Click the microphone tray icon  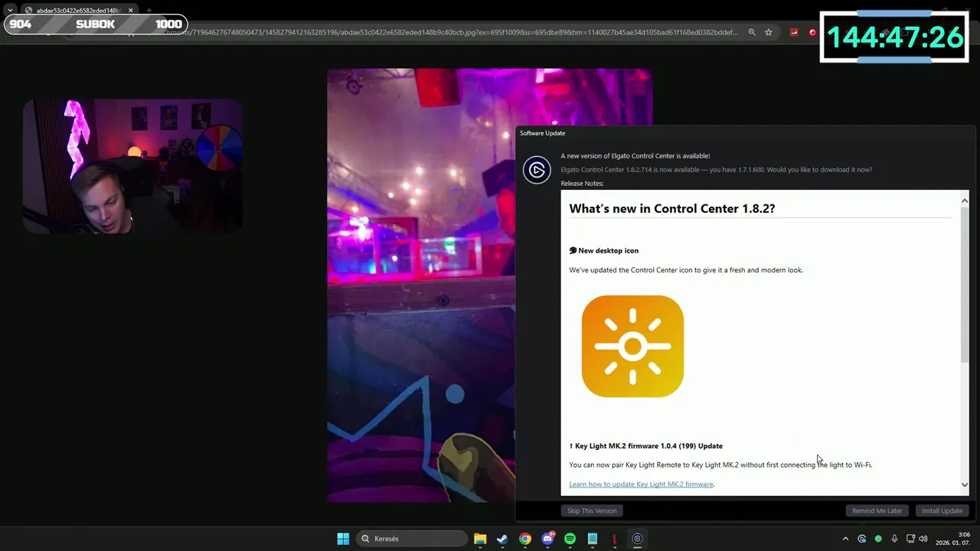coord(894,539)
